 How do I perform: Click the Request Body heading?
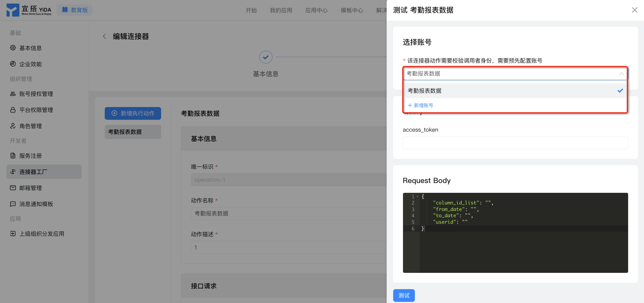(426, 180)
